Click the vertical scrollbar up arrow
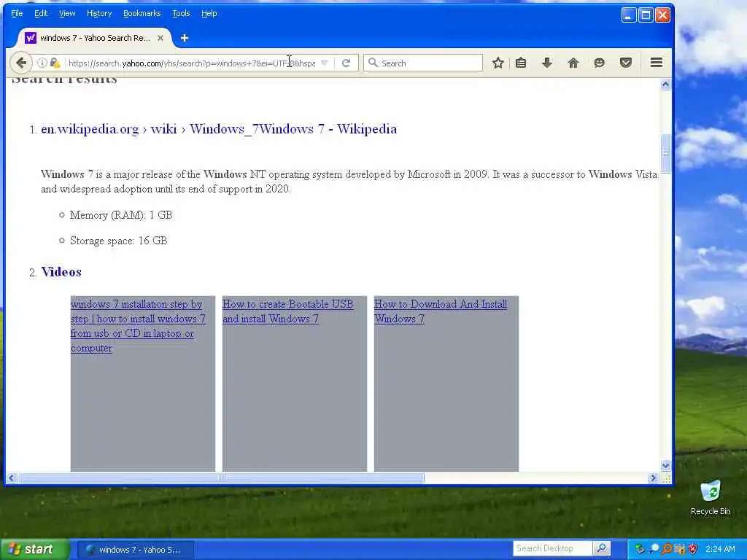The image size is (747, 560). (665, 85)
